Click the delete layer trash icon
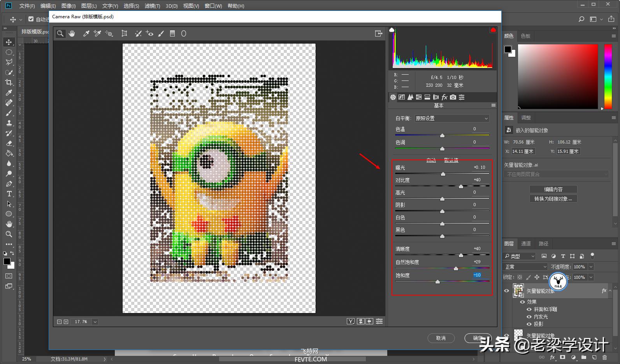Viewport: 620px width, 364px height. [x=604, y=357]
